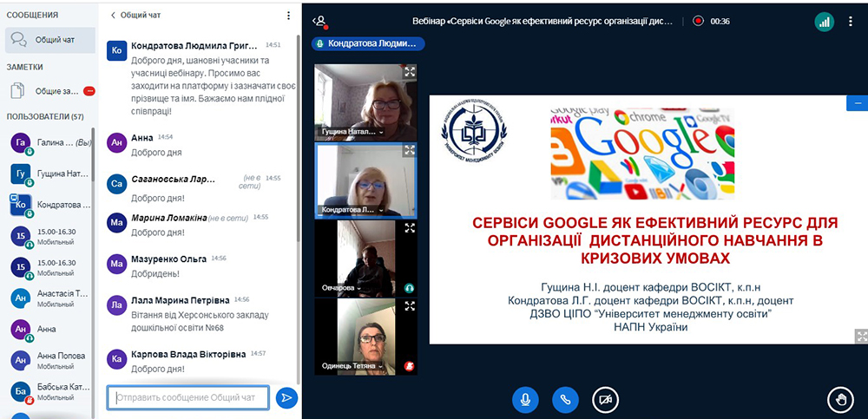Image resolution: width=868 pixels, height=419 pixels.
Task: Select user Кондратова in users list
Action: tap(49, 205)
